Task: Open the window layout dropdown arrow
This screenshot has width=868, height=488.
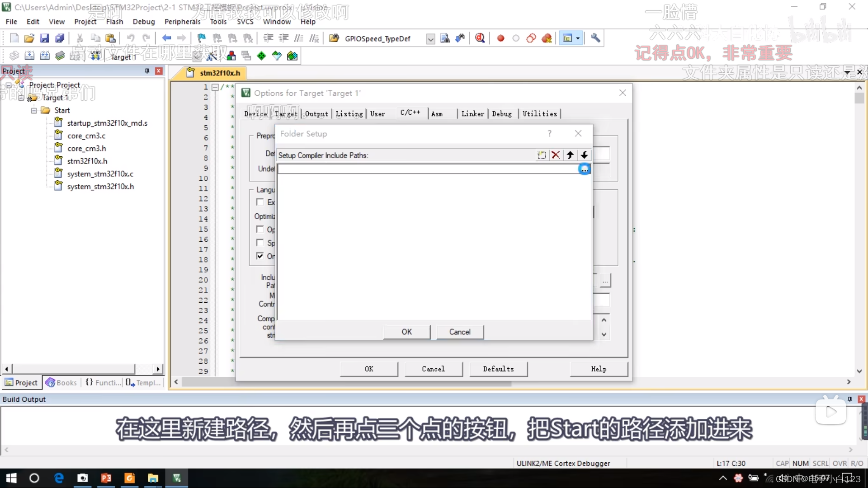Action: (578, 38)
